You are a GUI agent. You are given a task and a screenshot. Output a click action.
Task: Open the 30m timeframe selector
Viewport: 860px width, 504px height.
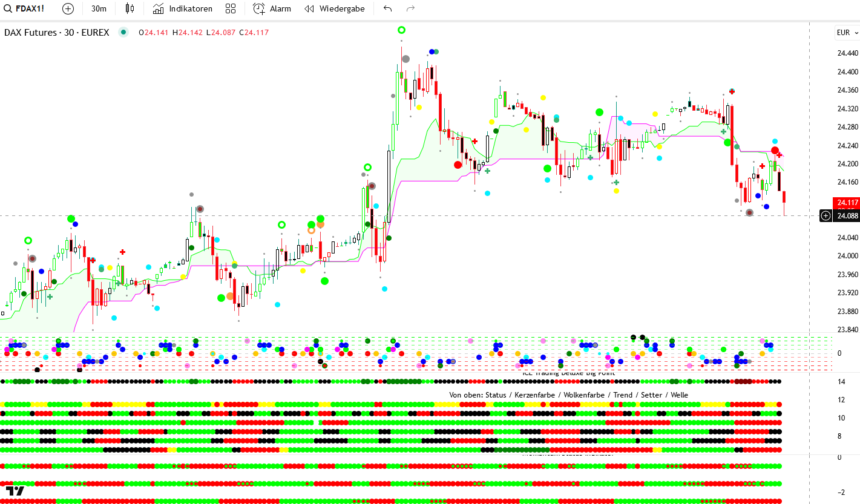pyautogui.click(x=99, y=8)
